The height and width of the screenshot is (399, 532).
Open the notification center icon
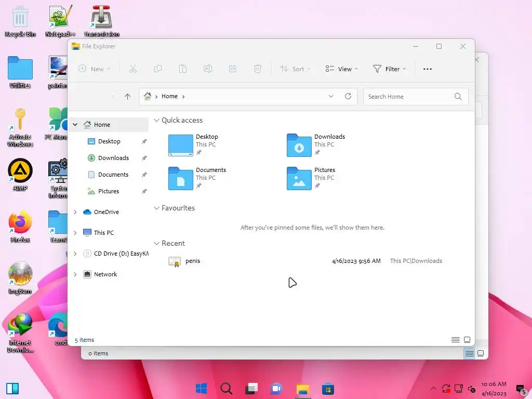[521, 389]
